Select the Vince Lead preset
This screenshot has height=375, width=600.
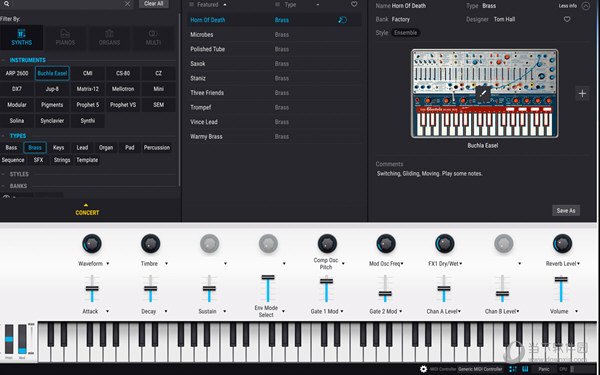pos(274,122)
